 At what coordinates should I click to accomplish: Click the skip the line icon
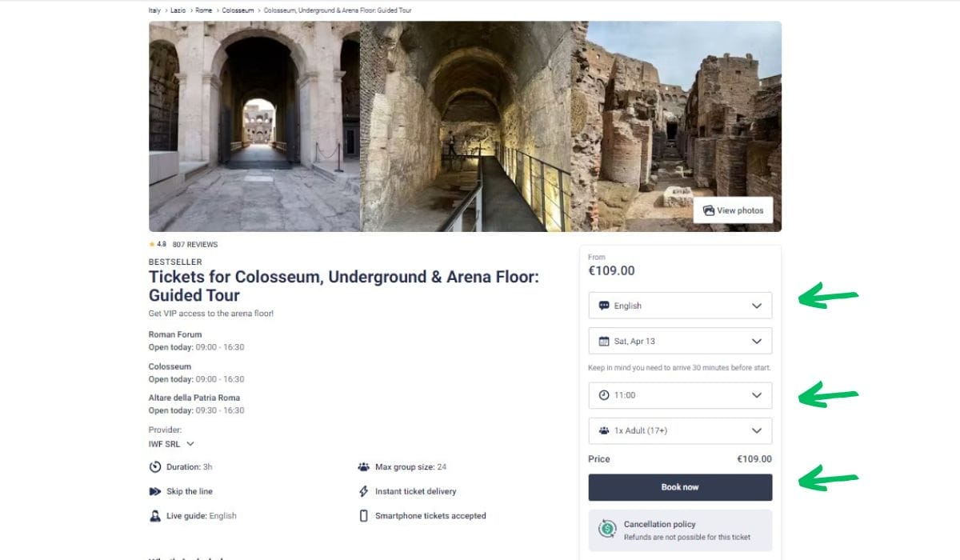(x=155, y=491)
